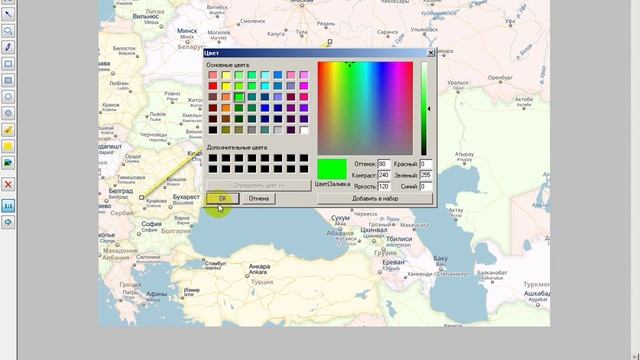Pick the bright magenta basic color swatch
The width and height of the screenshot is (640, 360).
(304, 86)
